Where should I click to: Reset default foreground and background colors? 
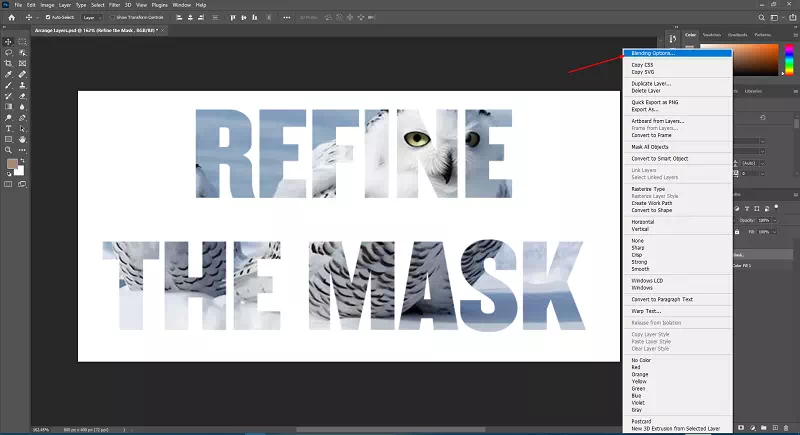pyautogui.click(x=9, y=174)
